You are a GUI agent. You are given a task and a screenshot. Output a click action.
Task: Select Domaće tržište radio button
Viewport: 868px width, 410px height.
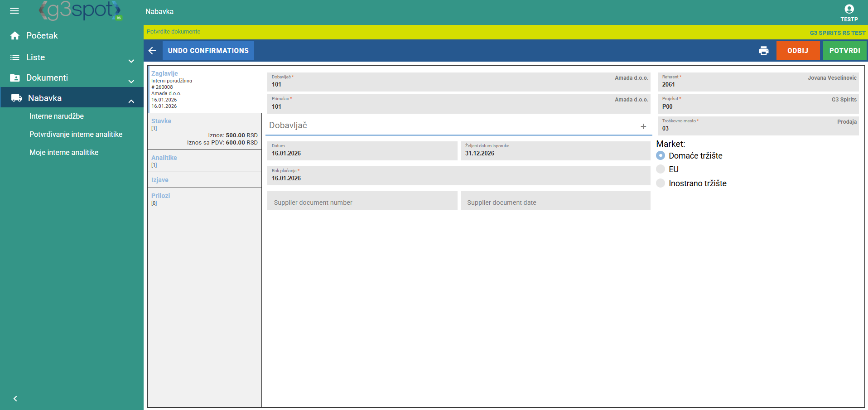pyautogui.click(x=661, y=156)
